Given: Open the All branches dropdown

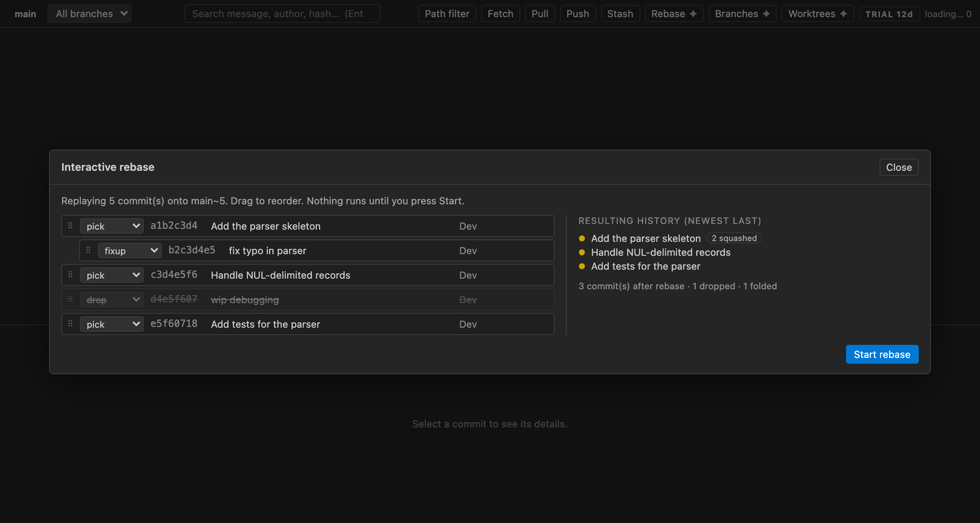Looking at the screenshot, I should [89, 13].
